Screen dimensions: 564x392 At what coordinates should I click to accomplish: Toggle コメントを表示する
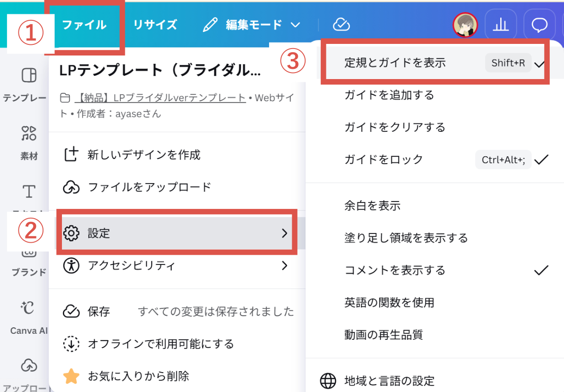(x=435, y=270)
